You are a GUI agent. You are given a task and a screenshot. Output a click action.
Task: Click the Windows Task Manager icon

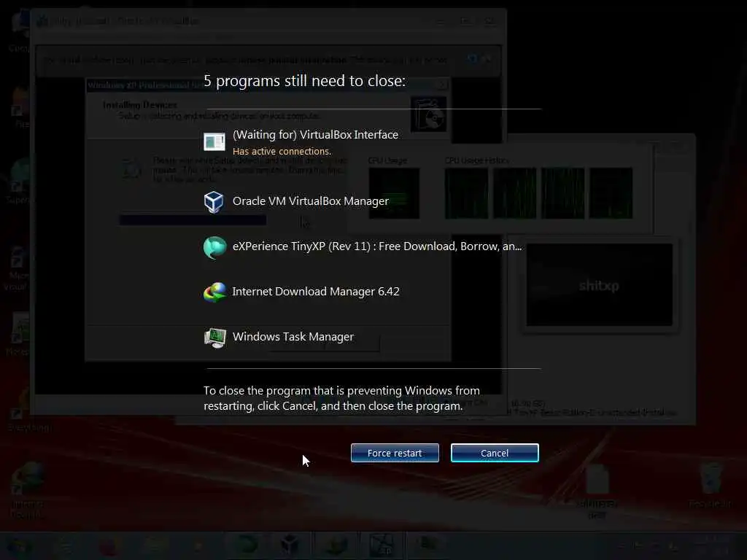pos(215,338)
